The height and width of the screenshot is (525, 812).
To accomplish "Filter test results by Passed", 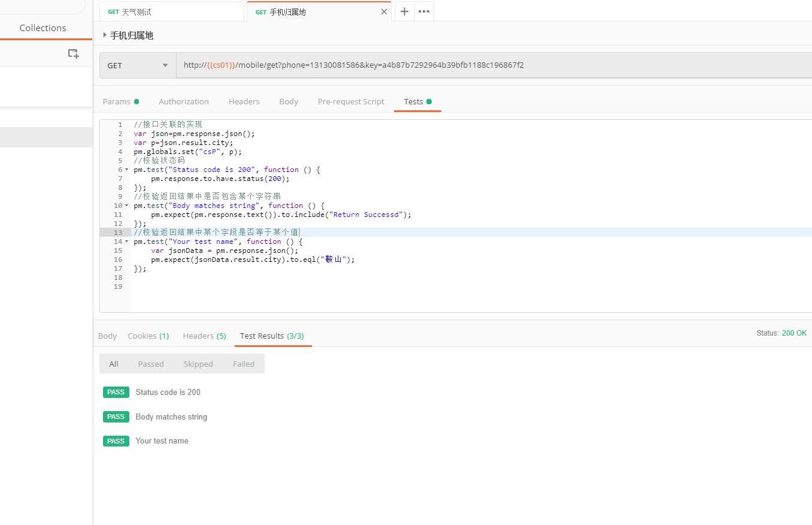I will (x=151, y=364).
